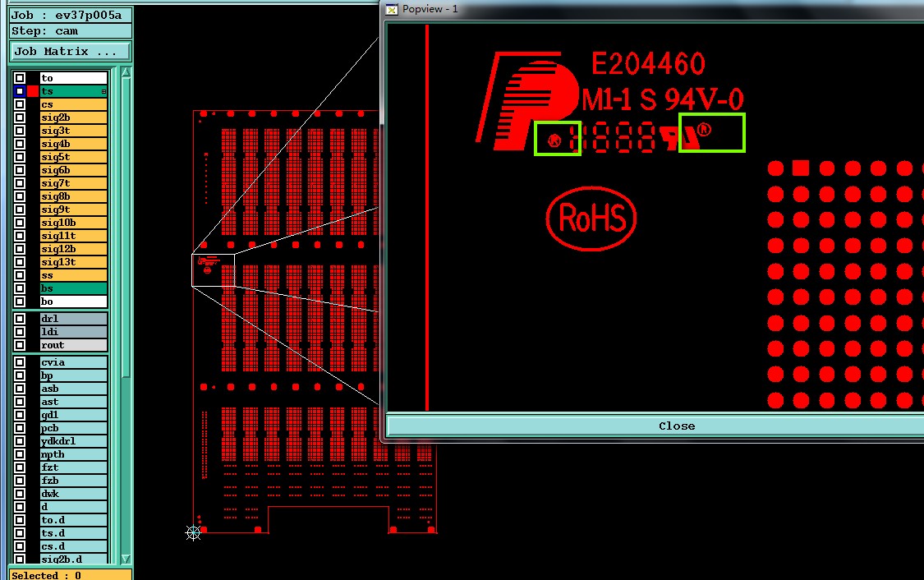Screen dimensions: 924x580
Task: Select the 'sig5t' layer row
Action: [x=74, y=157]
